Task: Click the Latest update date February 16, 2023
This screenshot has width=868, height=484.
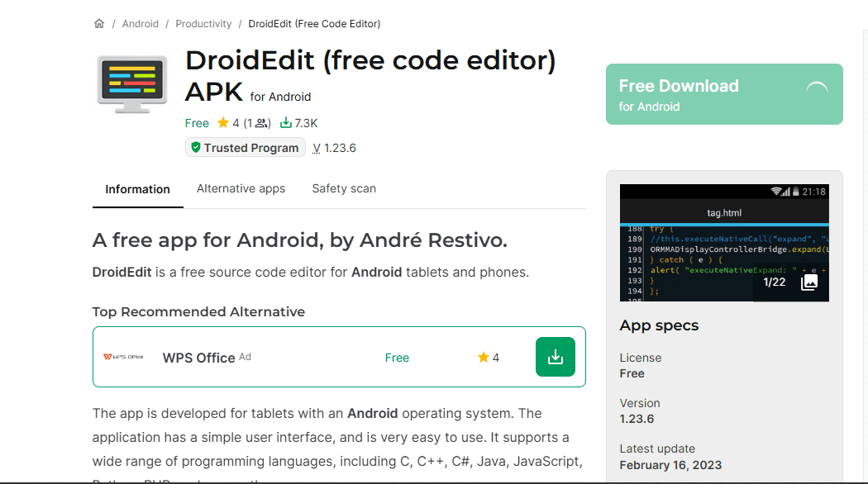Action: (x=670, y=465)
